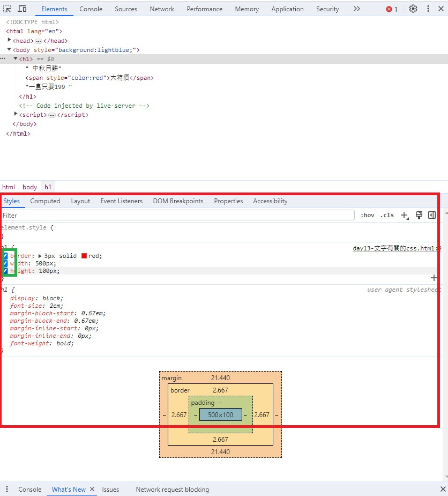Toggle rendering emulations paintbrush icon
This screenshot has height=496, width=448.
pos(419,216)
